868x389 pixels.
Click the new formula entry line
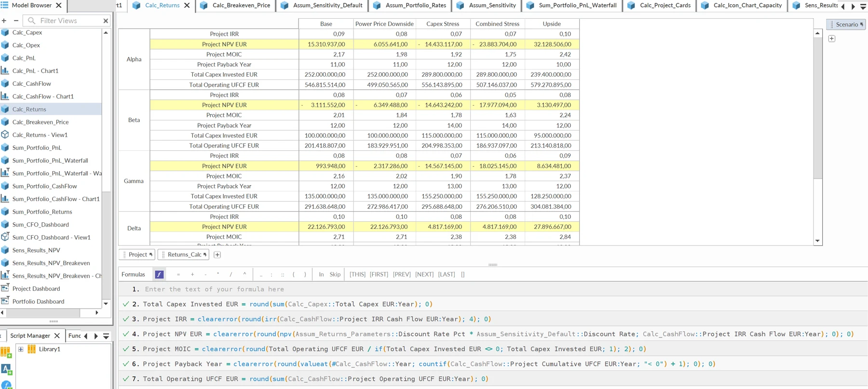click(493, 289)
